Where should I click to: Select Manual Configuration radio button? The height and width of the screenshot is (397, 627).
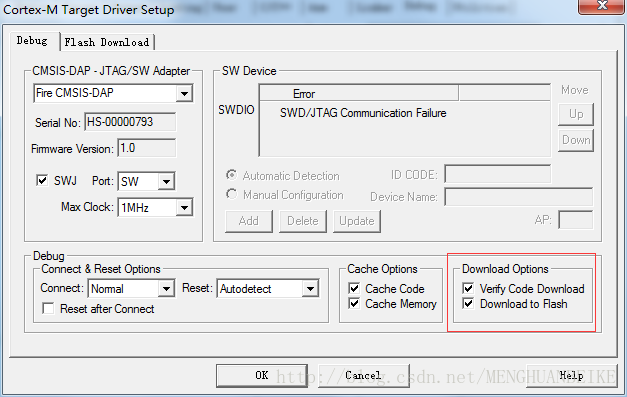tap(231, 194)
